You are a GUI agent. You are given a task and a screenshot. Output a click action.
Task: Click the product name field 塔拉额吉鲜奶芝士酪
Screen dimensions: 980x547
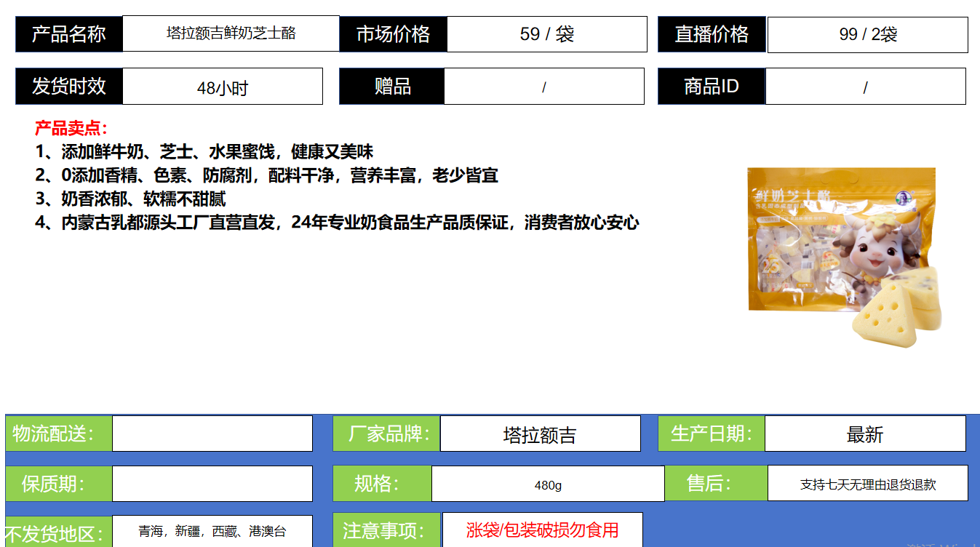point(231,33)
